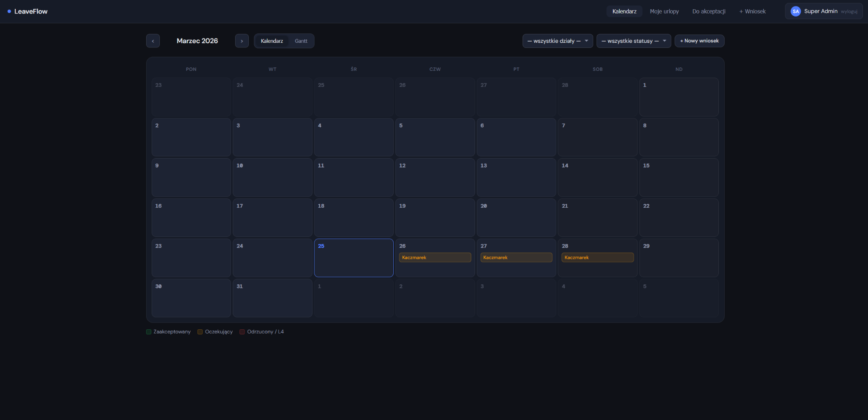Open Kaczmarek leave entry on 27
This screenshot has width=868, height=420.
(516, 258)
